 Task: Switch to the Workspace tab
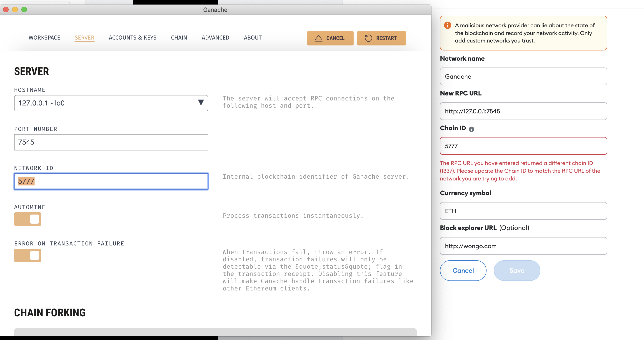[44, 38]
